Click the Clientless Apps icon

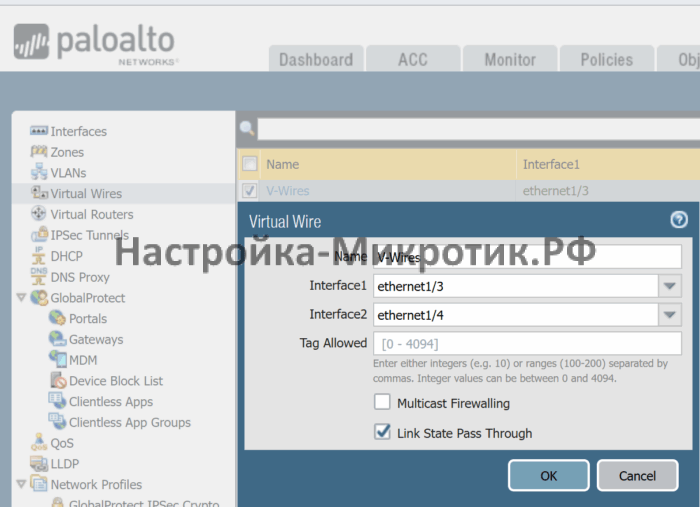(57, 400)
